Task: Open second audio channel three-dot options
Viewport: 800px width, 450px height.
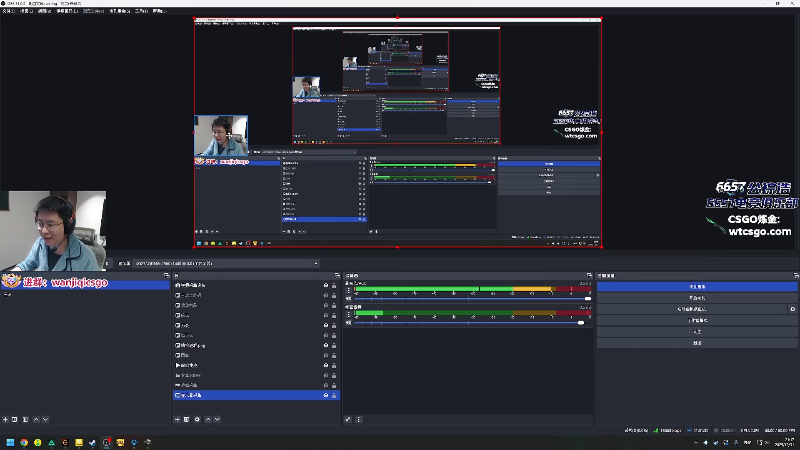Action: (x=348, y=314)
